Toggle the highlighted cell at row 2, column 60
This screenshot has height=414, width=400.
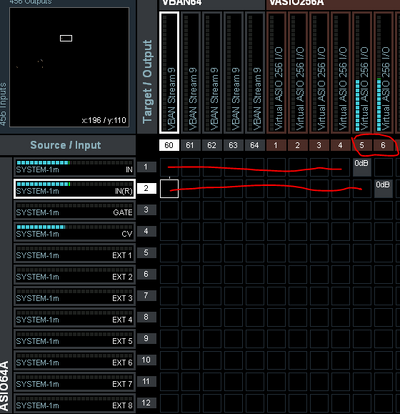click(169, 189)
